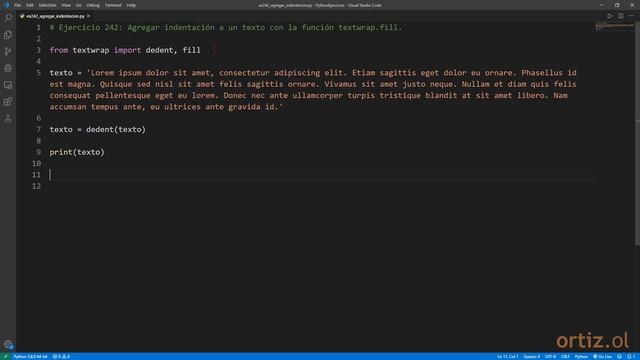Open the Debug menu
Image resolution: width=640 pixels, height=360 pixels.
[x=93, y=5]
